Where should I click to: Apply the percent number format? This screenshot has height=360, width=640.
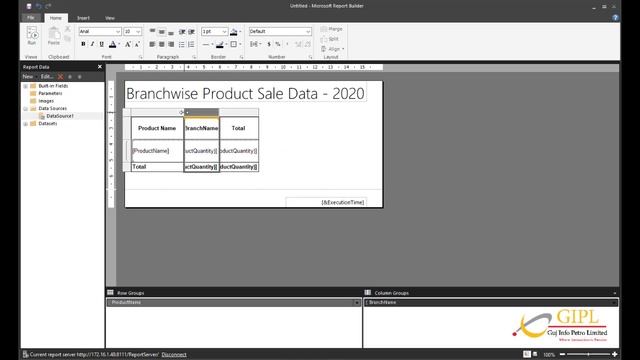click(x=278, y=44)
